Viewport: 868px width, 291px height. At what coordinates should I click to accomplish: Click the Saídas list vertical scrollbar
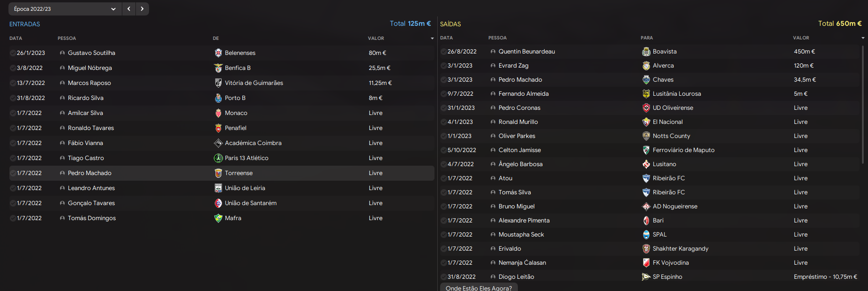coord(863,105)
